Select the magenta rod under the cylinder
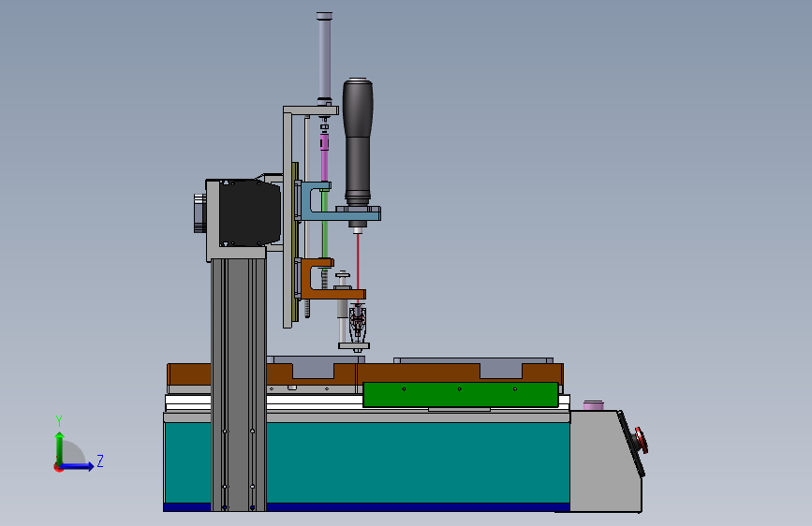 pyautogui.click(x=324, y=158)
